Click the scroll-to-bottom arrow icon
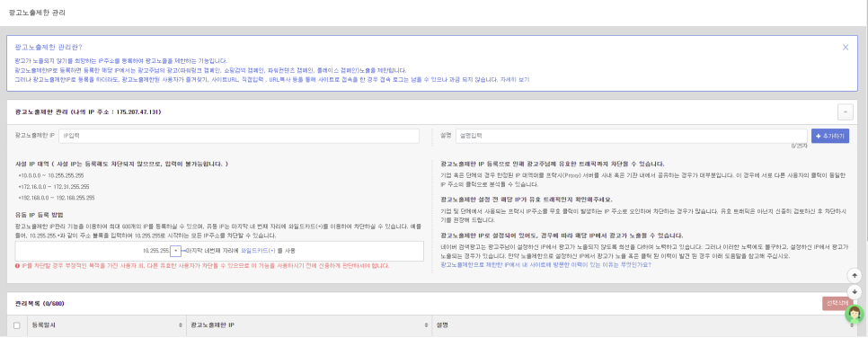The image size is (868, 338). pyautogui.click(x=855, y=292)
